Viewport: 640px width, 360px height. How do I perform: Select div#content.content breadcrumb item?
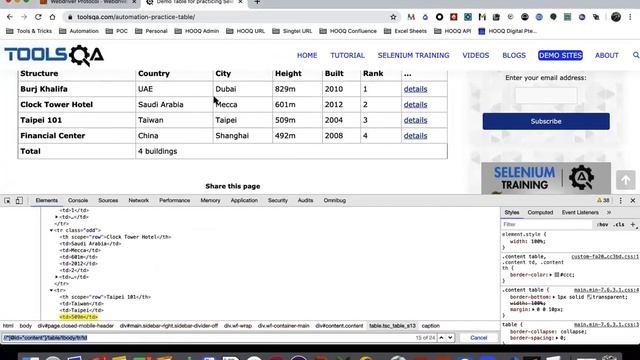click(339, 326)
